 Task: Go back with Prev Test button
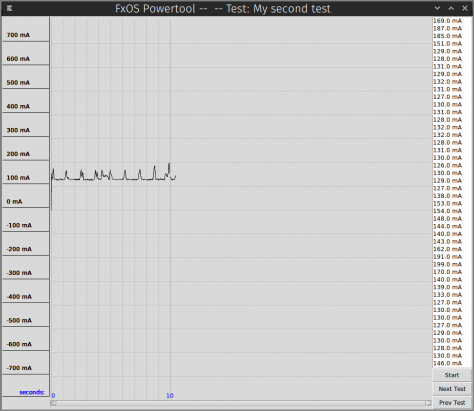click(452, 403)
